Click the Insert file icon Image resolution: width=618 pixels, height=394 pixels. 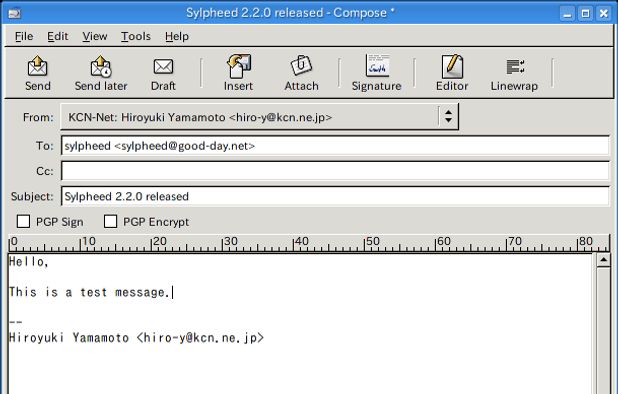click(x=238, y=66)
